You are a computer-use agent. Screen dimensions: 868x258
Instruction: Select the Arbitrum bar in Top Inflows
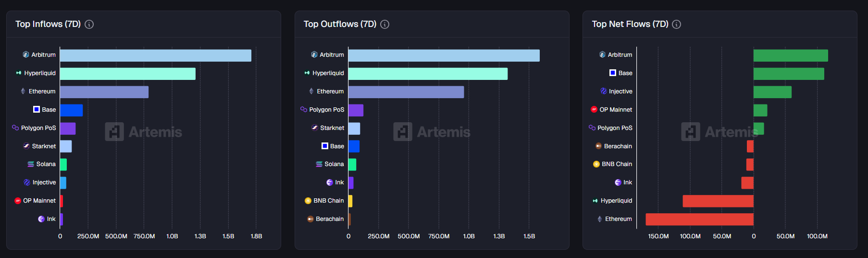pos(155,55)
